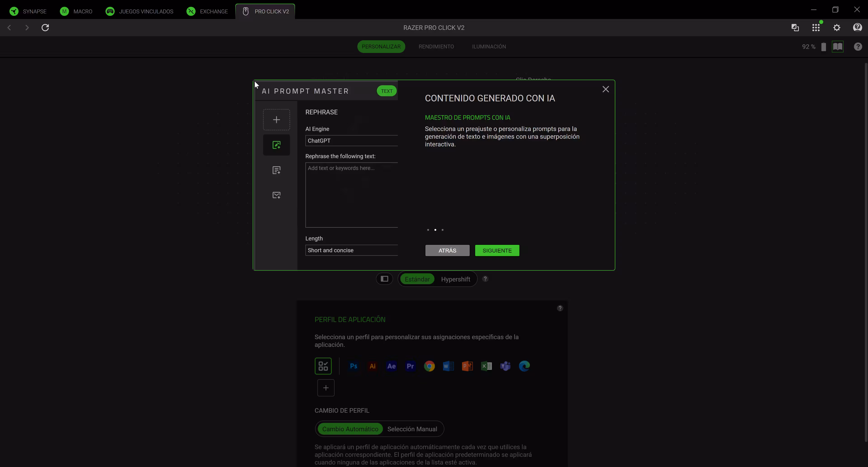Select Cambio Automático option

(350, 429)
